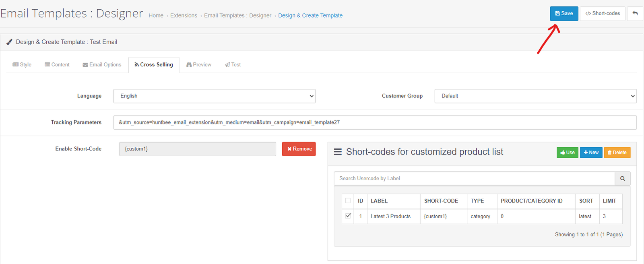Image resolution: width=644 pixels, height=264 pixels.
Task: Remove the enabled short-code
Action: pyautogui.click(x=299, y=149)
